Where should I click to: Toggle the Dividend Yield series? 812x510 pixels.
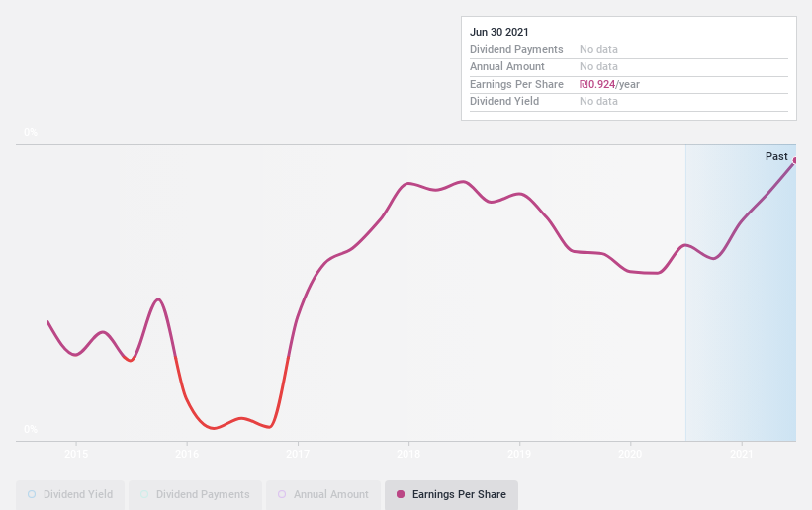pyautogui.click(x=70, y=494)
